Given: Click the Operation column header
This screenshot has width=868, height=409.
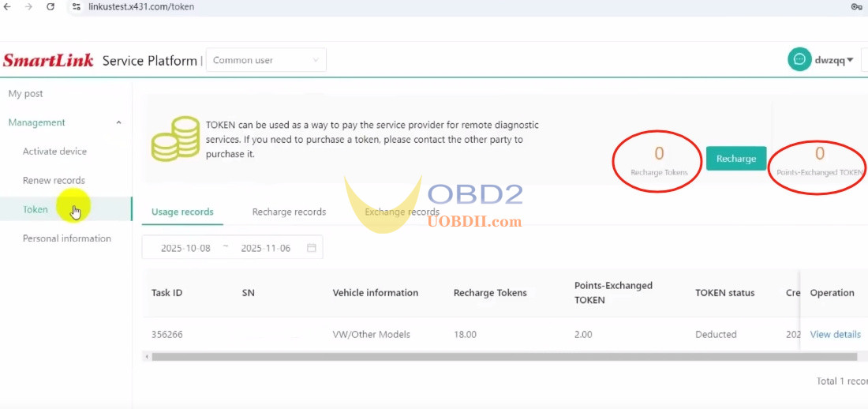Looking at the screenshot, I should coord(832,293).
